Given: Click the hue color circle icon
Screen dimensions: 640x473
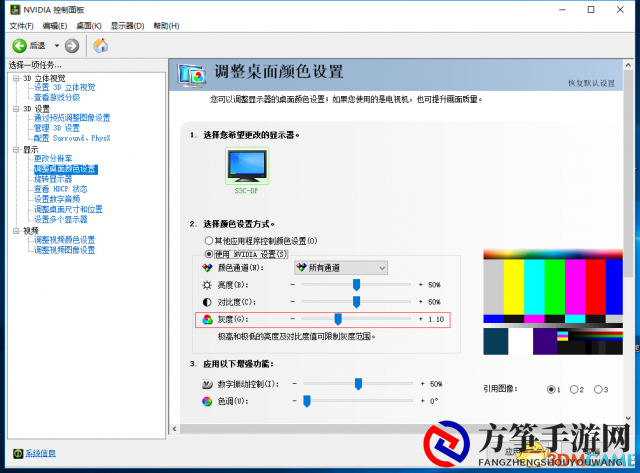Looking at the screenshot, I should (207, 401).
